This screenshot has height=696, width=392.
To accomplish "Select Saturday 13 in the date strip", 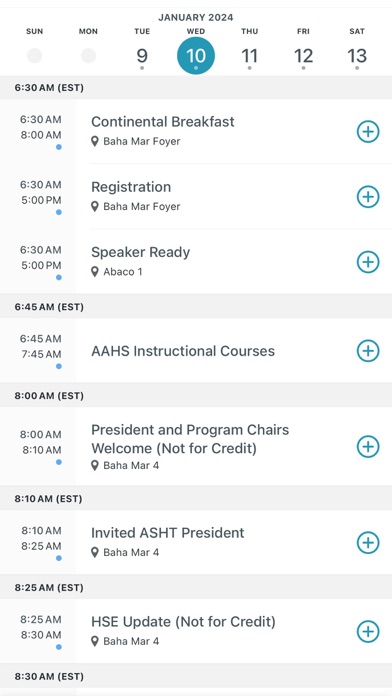I will [357, 56].
